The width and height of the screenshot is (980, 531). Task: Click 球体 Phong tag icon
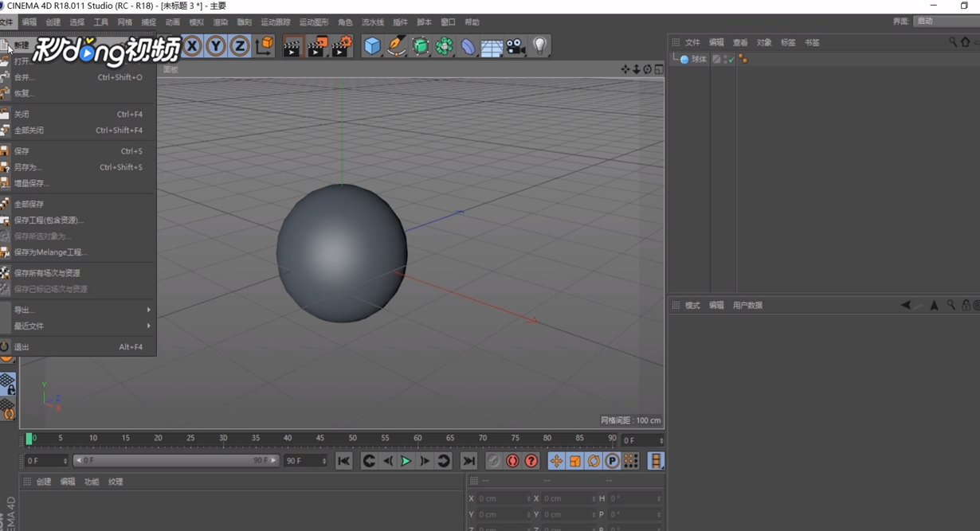[x=743, y=59]
